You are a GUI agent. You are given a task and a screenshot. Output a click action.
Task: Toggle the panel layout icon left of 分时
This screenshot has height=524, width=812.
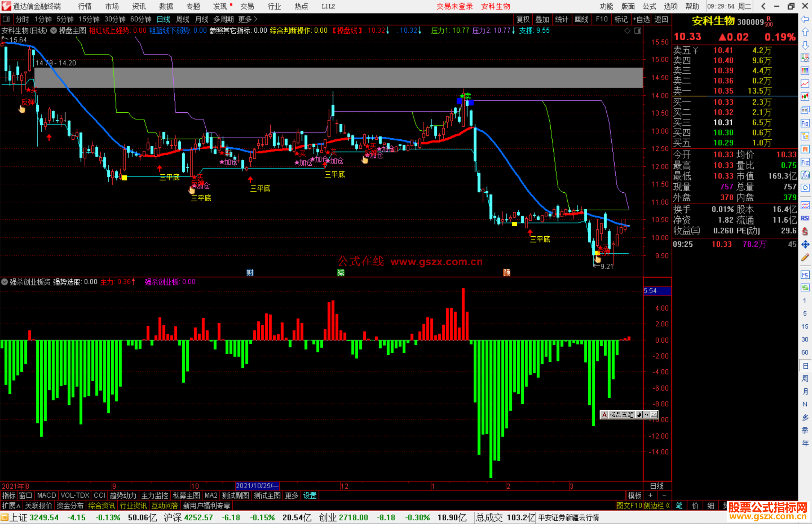click(6, 19)
